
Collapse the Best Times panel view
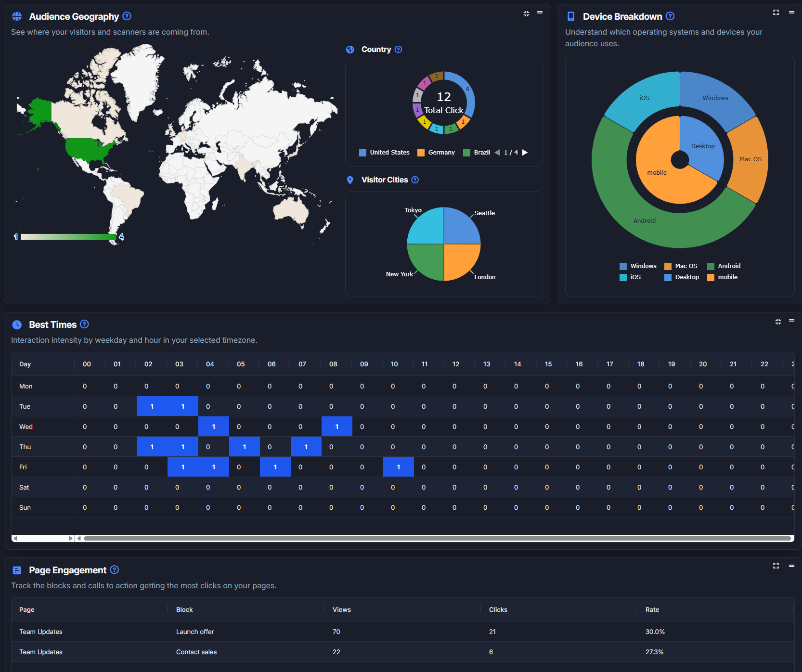click(x=778, y=322)
